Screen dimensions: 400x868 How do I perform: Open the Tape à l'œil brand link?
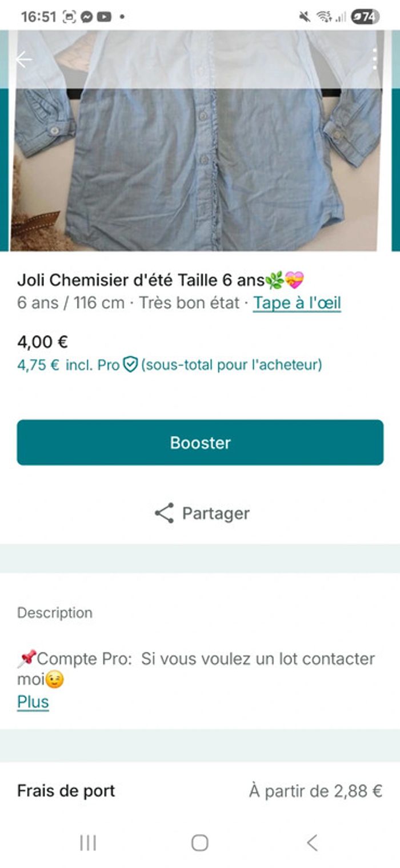(x=297, y=302)
